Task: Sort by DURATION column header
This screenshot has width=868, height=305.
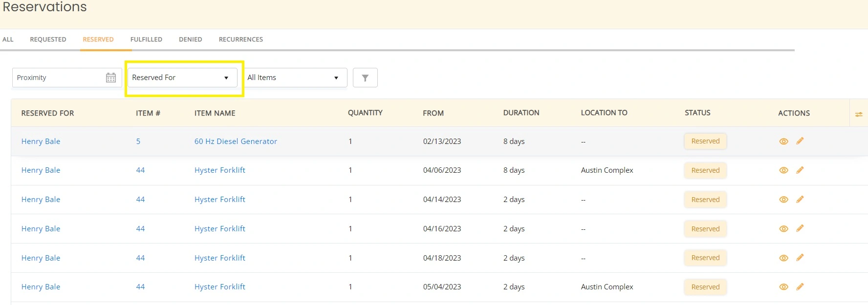Action: (x=521, y=113)
